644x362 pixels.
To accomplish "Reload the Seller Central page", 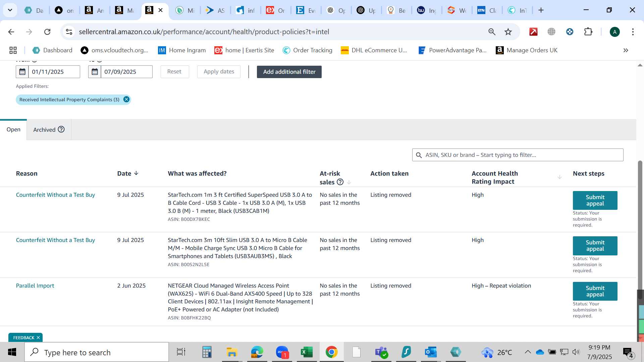I will [x=47, y=32].
